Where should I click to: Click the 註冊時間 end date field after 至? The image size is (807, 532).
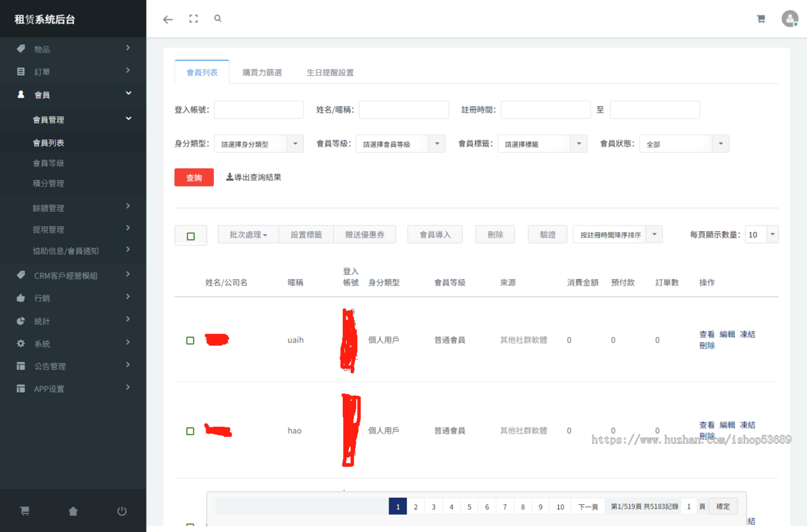(655, 110)
